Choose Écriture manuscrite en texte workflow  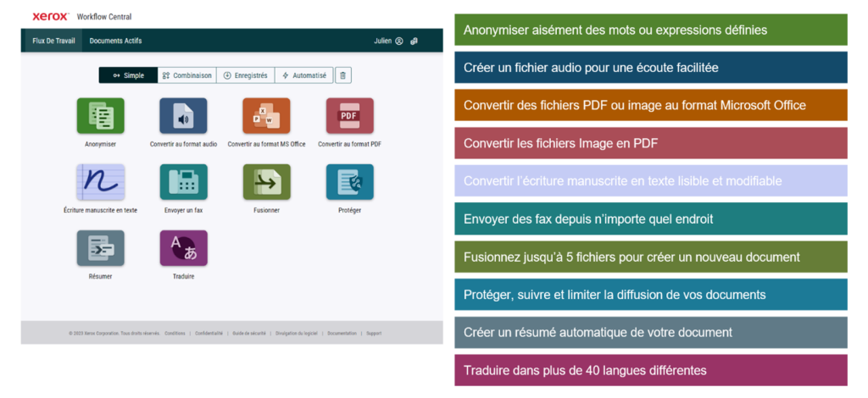[100, 182]
